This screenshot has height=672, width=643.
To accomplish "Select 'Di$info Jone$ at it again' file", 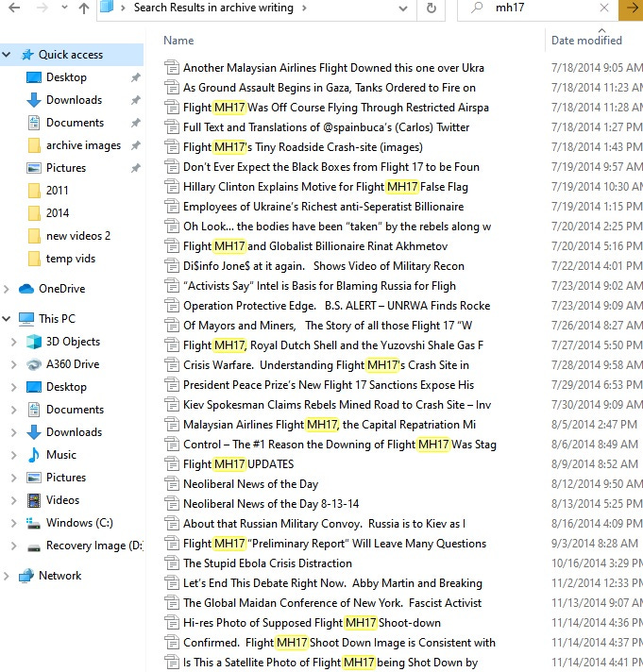I will (x=324, y=266).
